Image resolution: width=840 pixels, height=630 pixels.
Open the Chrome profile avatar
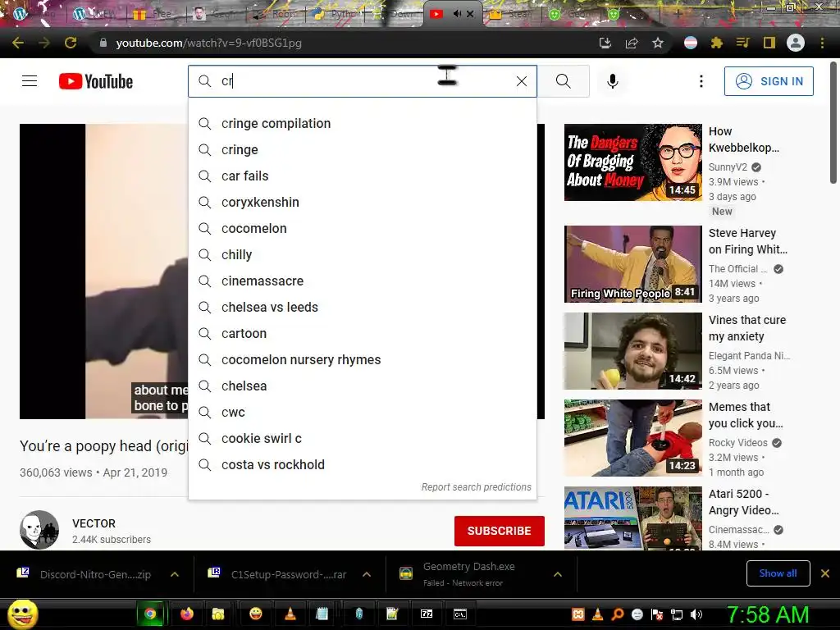[x=796, y=43]
